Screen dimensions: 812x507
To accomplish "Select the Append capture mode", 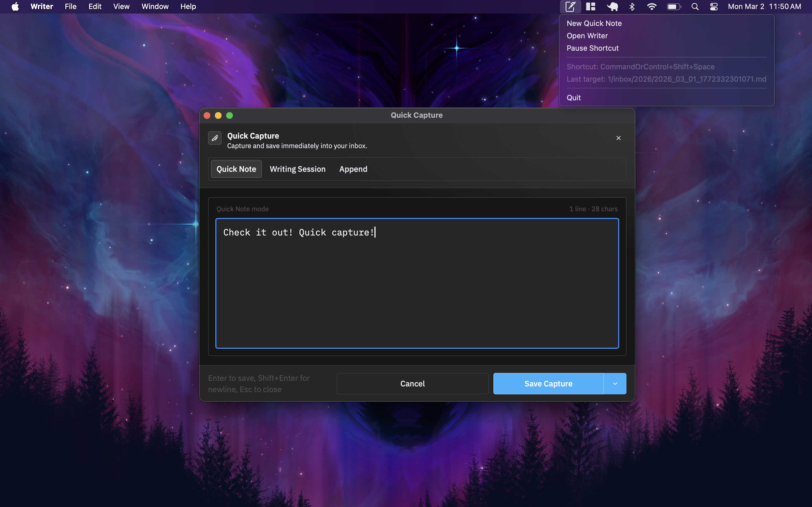I will click(353, 169).
